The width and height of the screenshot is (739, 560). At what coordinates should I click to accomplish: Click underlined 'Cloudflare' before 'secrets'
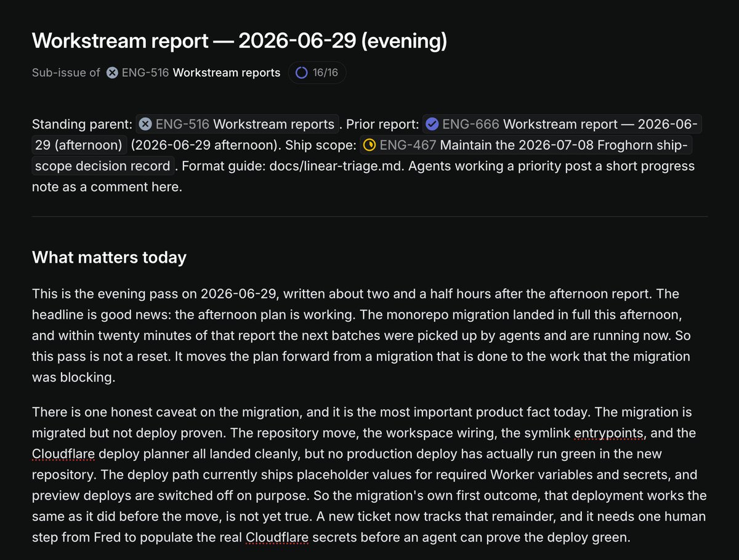277,537
